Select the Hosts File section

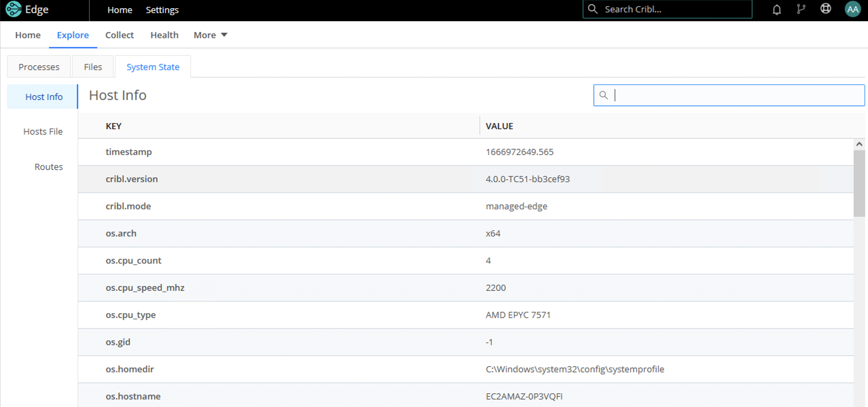(x=42, y=131)
